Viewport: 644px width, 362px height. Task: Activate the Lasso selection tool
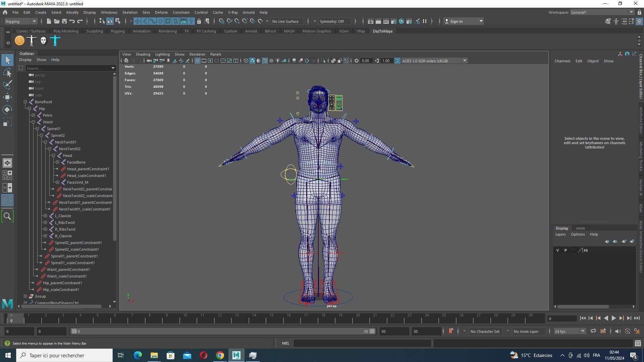pyautogui.click(x=7, y=72)
